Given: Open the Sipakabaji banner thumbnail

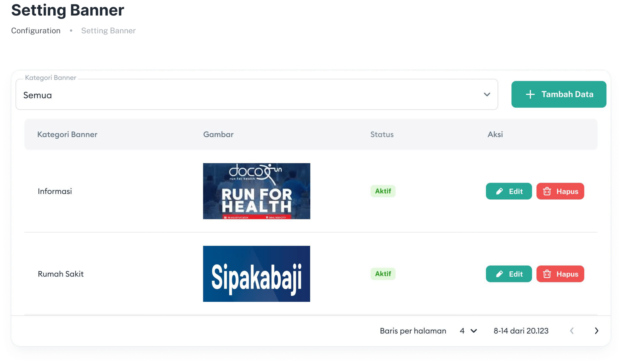Looking at the screenshot, I should coord(256,274).
